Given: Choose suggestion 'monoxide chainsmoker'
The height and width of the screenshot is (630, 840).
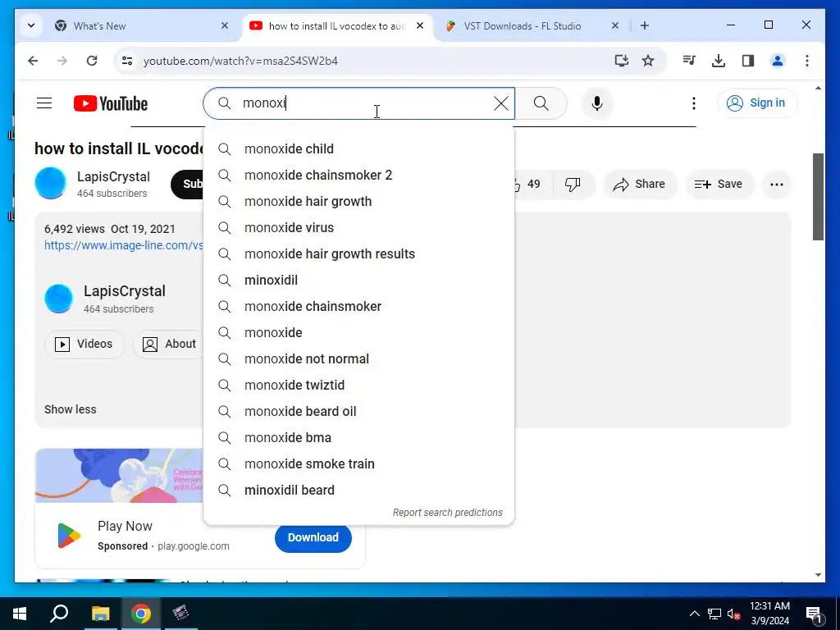Looking at the screenshot, I should click(x=359, y=307).
